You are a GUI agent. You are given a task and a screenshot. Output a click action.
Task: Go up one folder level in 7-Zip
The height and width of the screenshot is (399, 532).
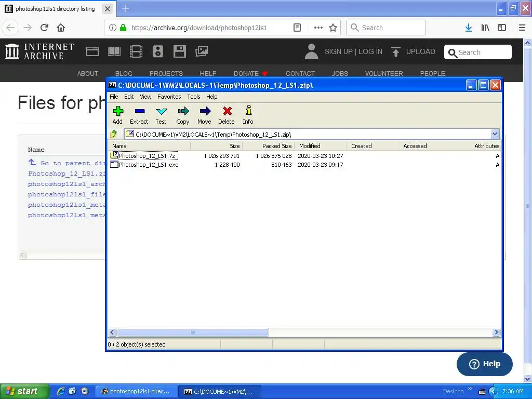pyautogui.click(x=114, y=134)
